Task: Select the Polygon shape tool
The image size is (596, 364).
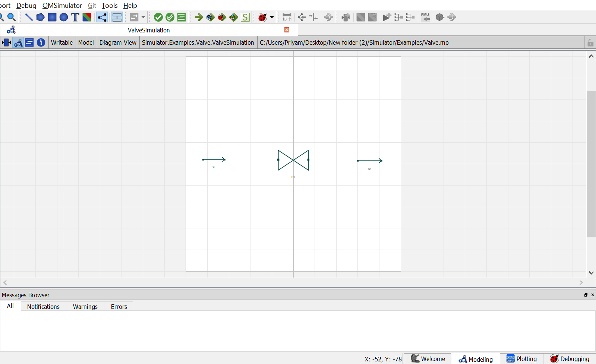Action: click(40, 17)
